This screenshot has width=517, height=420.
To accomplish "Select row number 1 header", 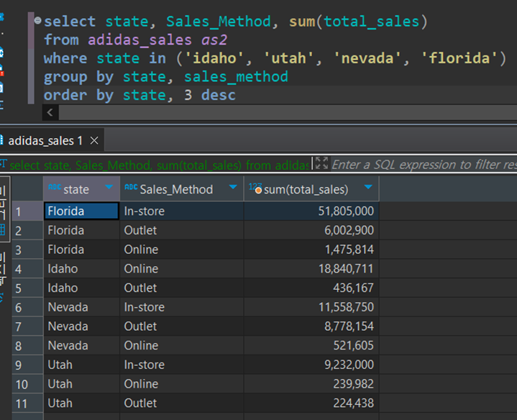I will pos(27,211).
